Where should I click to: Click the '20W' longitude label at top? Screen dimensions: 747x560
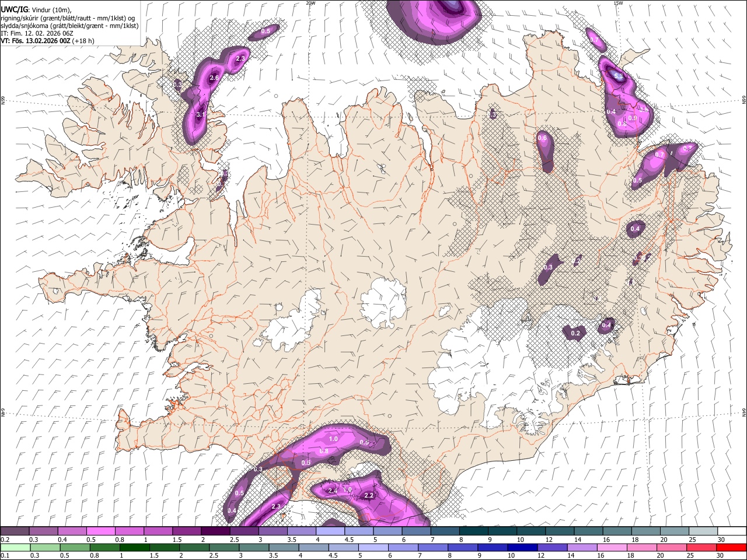[310, 3]
